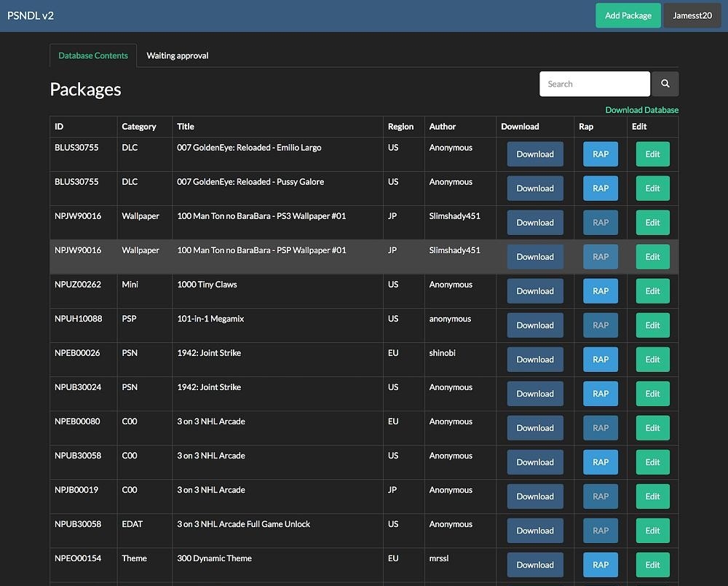Download 3 on 3 NHL Arcade JP

pyautogui.click(x=535, y=496)
